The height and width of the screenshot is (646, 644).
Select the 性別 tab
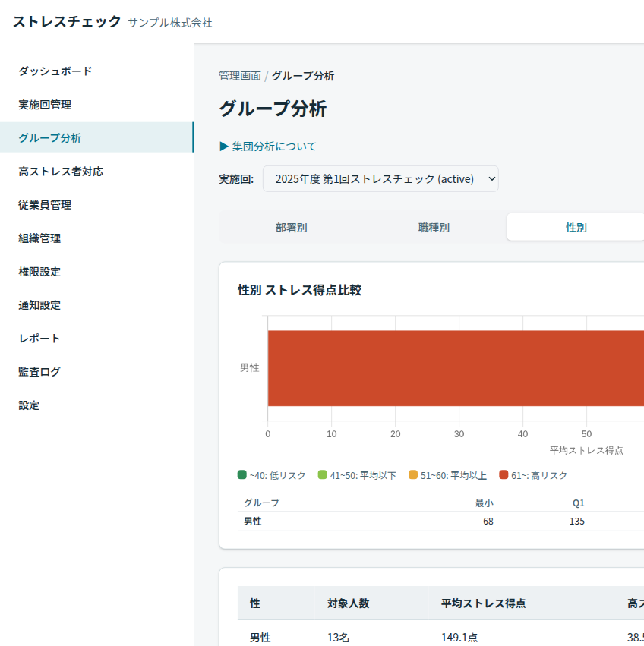pyautogui.click(x=576, y=228)
